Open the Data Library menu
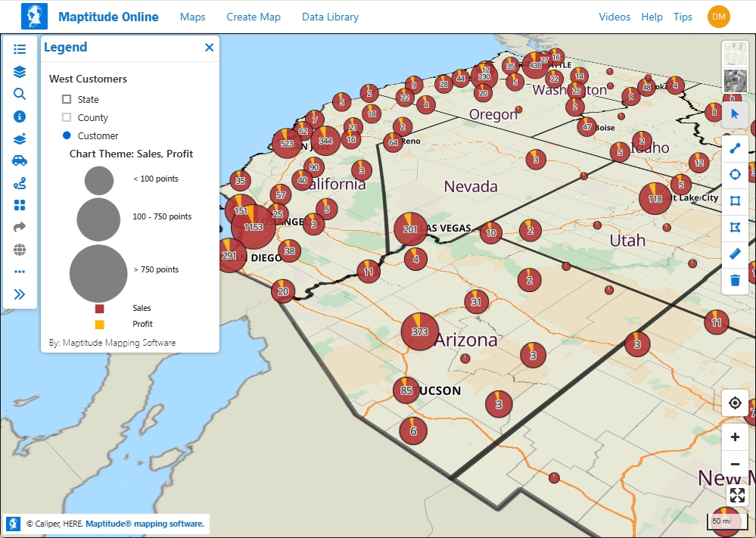The image size is (756, 538). [330, 17]
